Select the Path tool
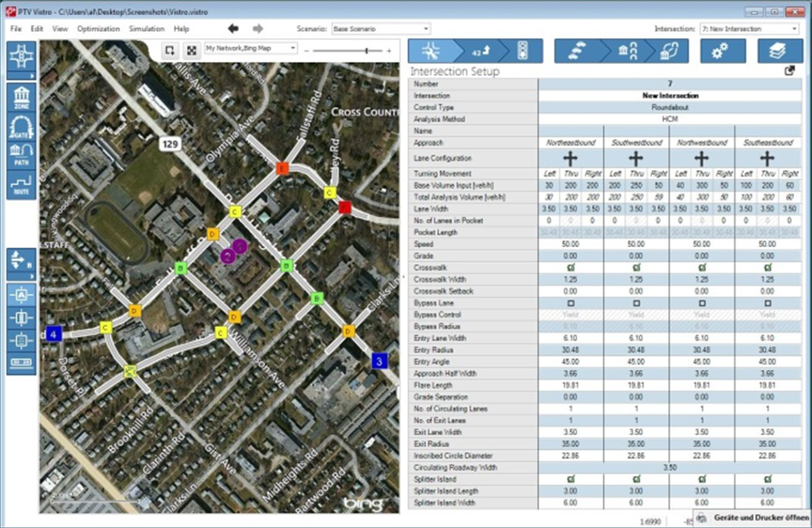The image size is (812, 528). (21, 155)
